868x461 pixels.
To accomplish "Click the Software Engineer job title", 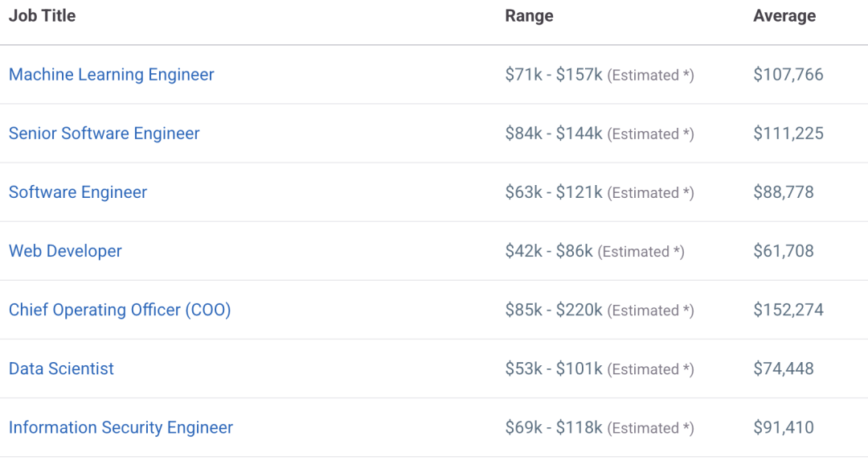I will point(78,192).
